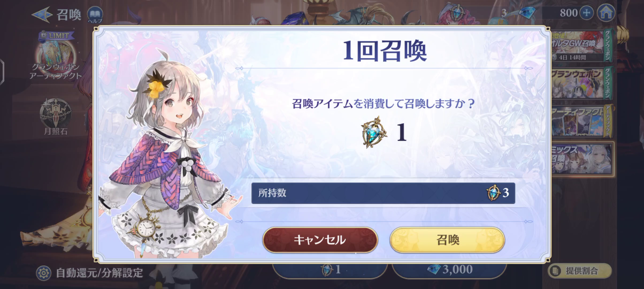Viewport: 644px width, 289px height.
Task: Tap the 1 ticket summon button
Action: (x=330, y=270)
